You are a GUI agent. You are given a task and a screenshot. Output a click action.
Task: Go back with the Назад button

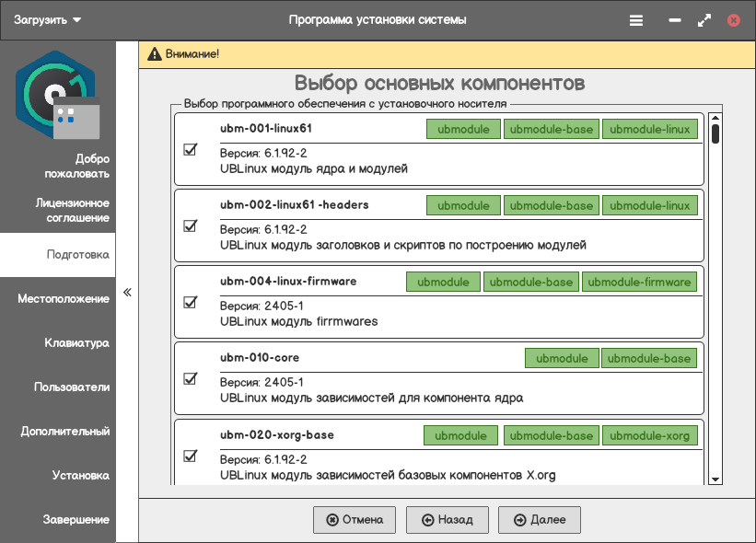point(448,520)
